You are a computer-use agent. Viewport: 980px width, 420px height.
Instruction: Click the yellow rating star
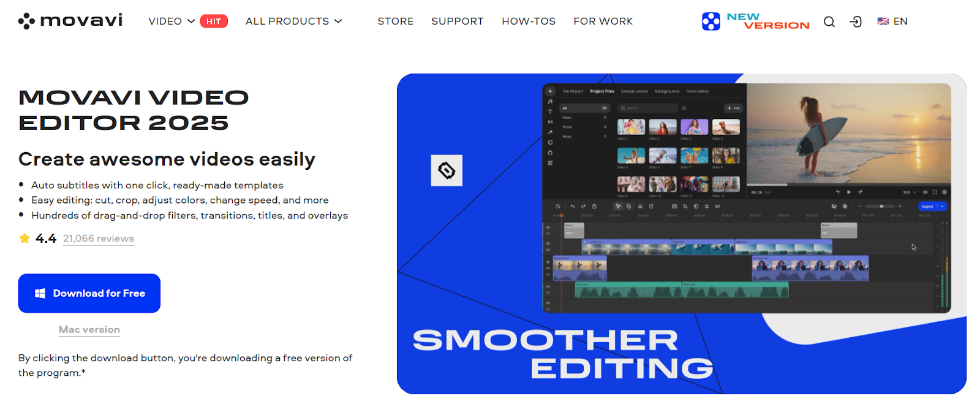click(24, 238)
